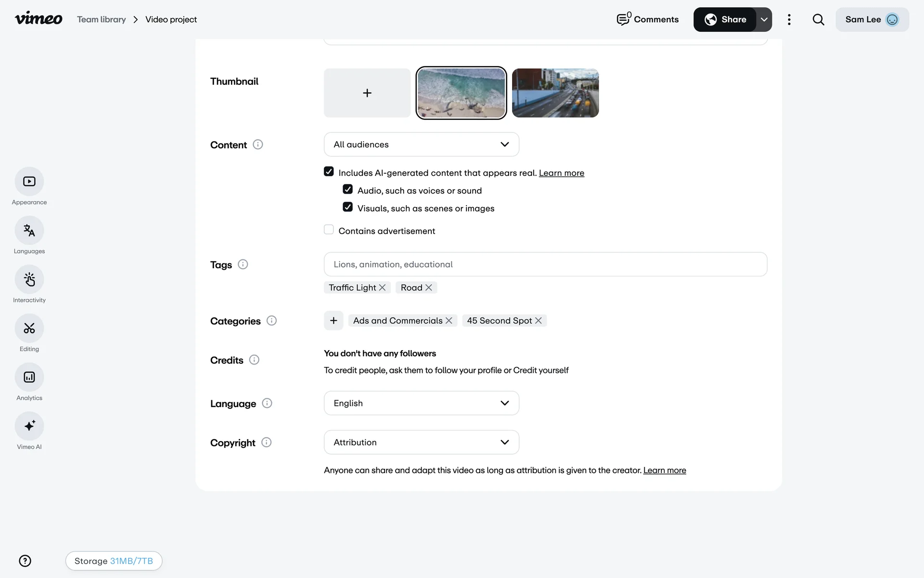This screenshot has width=924, height=578.
Task: Open the Editing scissors icon
Action: 29,328
